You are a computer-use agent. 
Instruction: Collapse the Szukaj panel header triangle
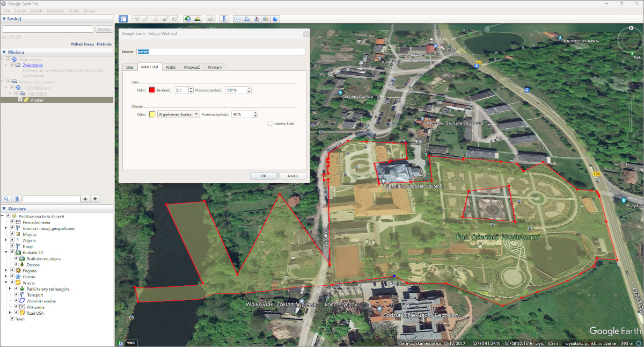pos(4,19)
